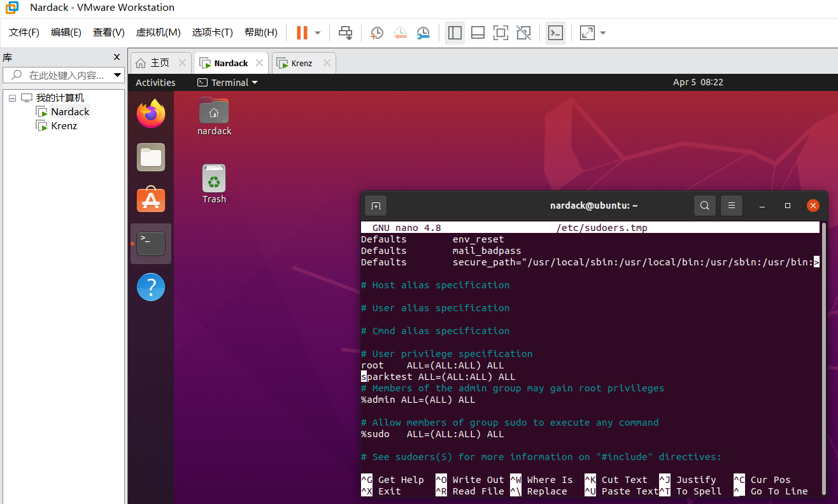838x504 pixels.
Task: Close the library (库) panel
Action: coord(117,57)
